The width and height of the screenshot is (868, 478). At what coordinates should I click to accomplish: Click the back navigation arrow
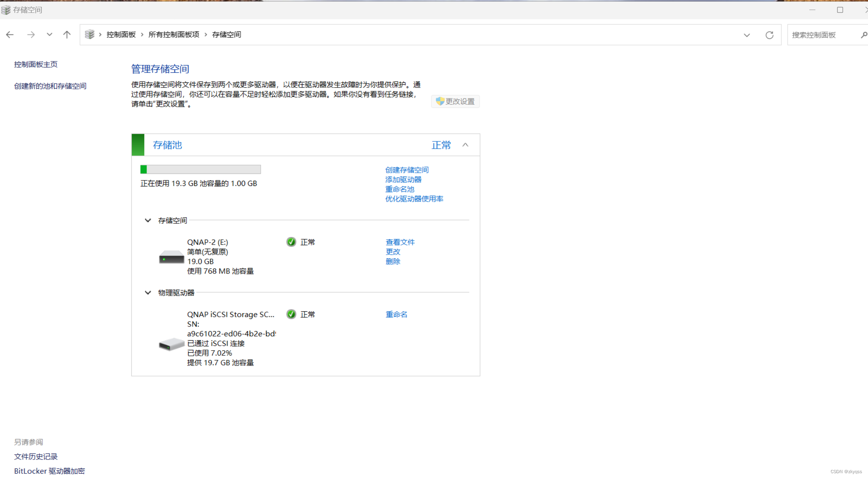10,35
